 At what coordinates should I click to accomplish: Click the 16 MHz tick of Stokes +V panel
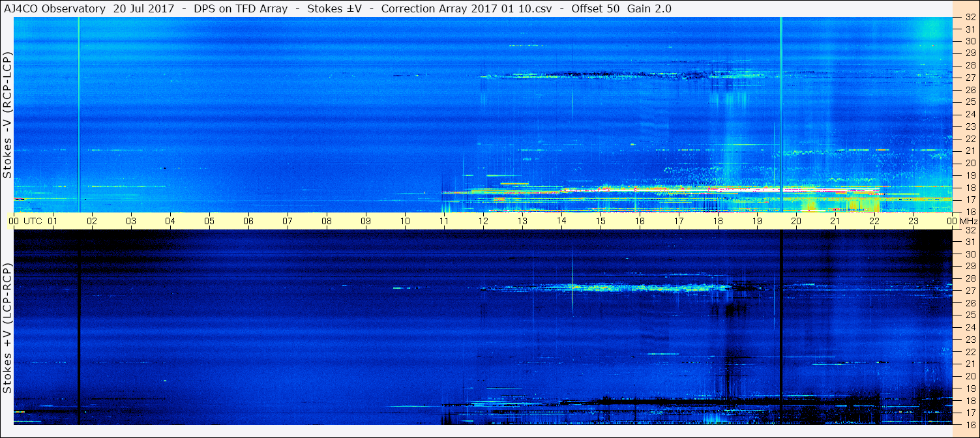970,424
